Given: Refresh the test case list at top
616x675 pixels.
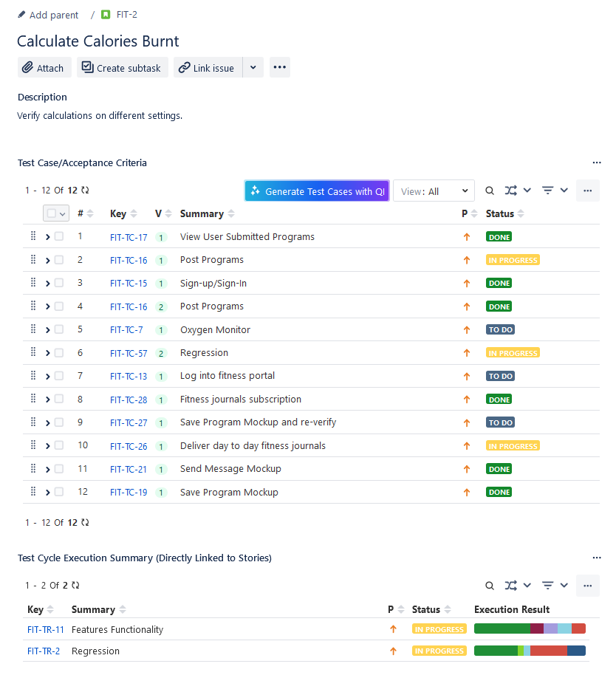Looking at the screenshot, I should pyautogui.click(x=85, y=191).
